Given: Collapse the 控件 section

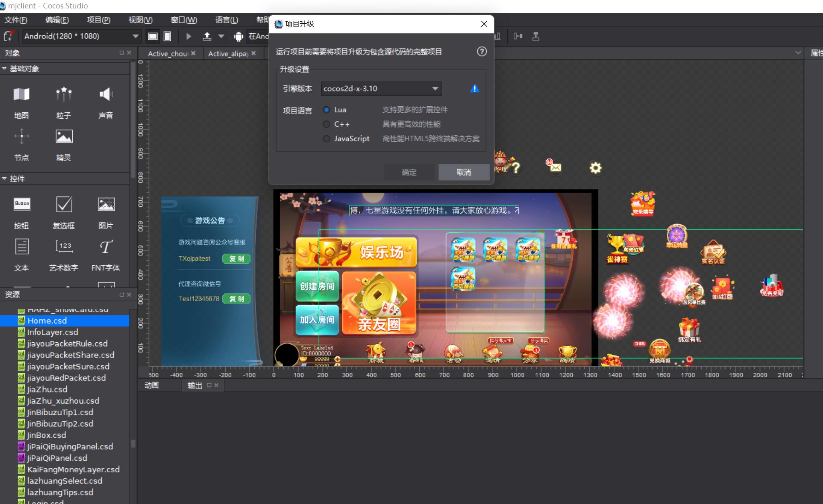Looking at the screenshot, I should (4, 179).
